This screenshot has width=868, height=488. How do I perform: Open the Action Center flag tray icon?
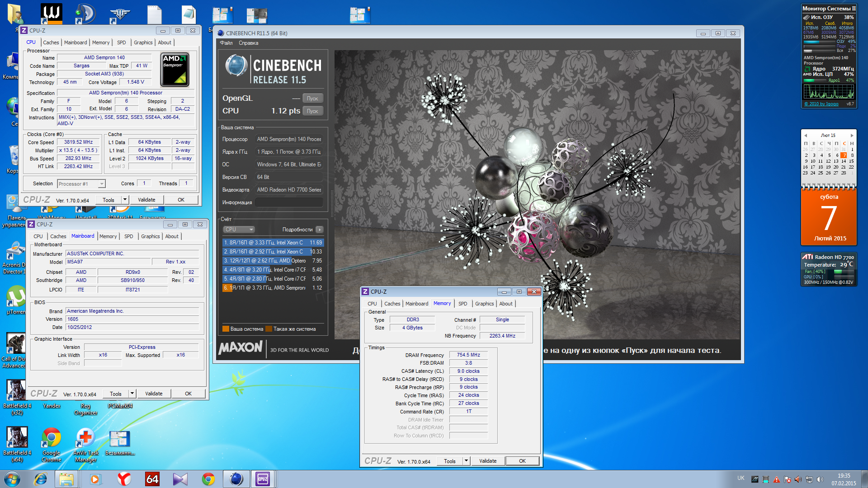(x=788, y=479)
